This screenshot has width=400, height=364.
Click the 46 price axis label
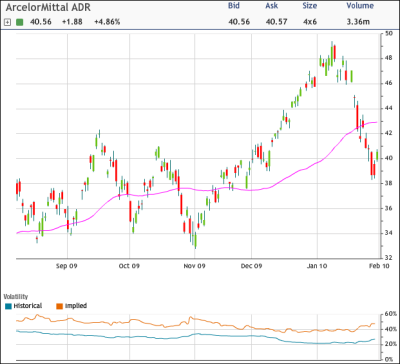pos(389,83)
